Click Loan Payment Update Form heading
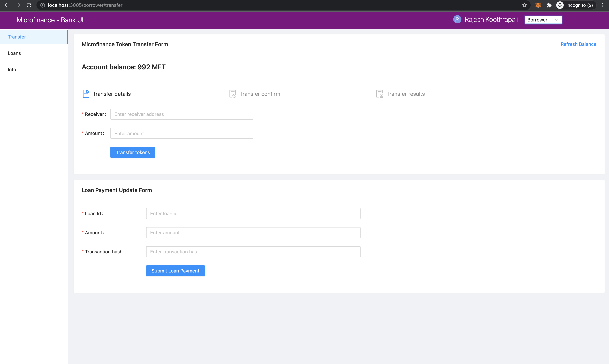The image size is (609, 364). click(x=117, y=190)
